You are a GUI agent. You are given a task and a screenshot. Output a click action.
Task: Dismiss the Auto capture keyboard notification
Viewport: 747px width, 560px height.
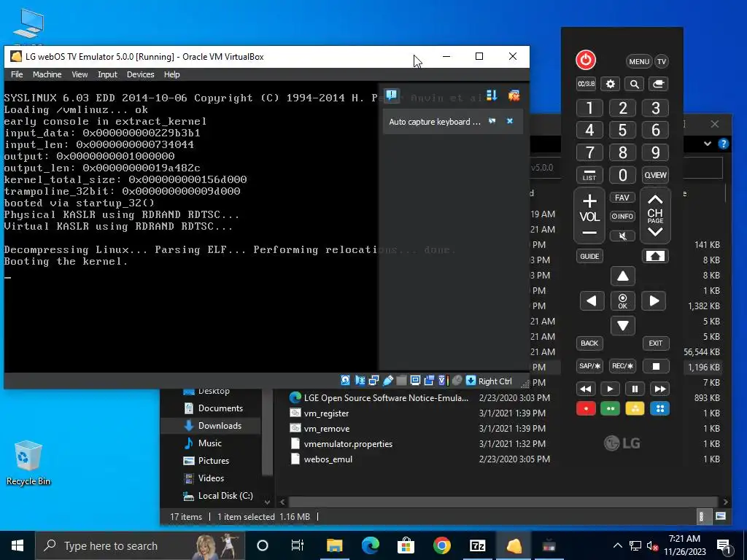click(510, 122)
